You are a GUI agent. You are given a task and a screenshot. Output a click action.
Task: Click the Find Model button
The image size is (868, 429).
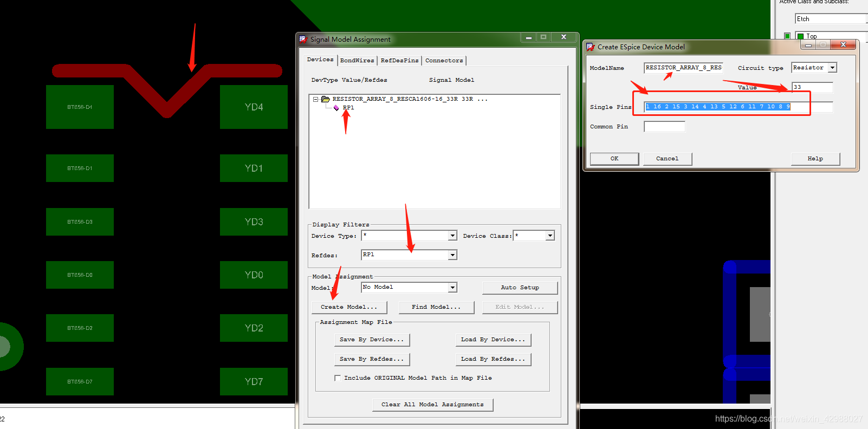(436, 307)
